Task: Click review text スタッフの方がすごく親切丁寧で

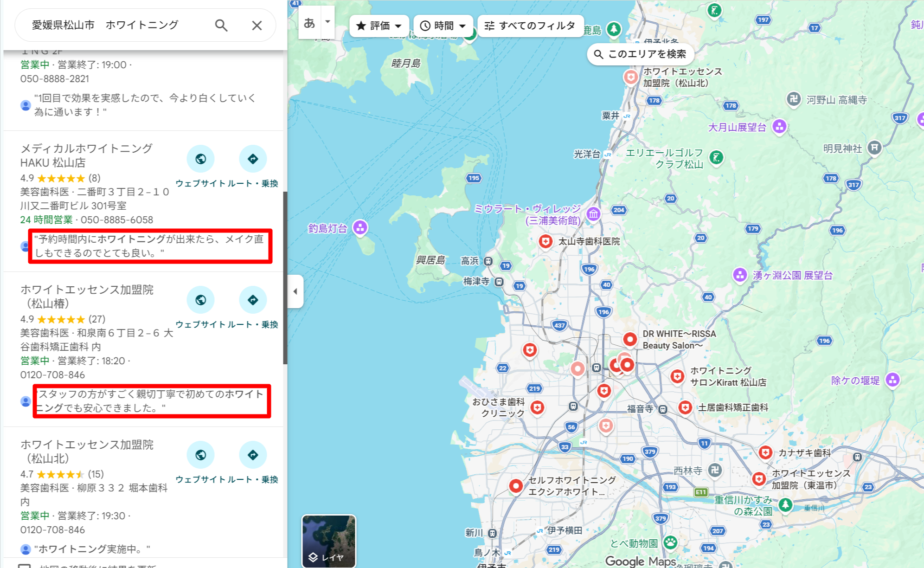Action: click(x=149, y=401)
